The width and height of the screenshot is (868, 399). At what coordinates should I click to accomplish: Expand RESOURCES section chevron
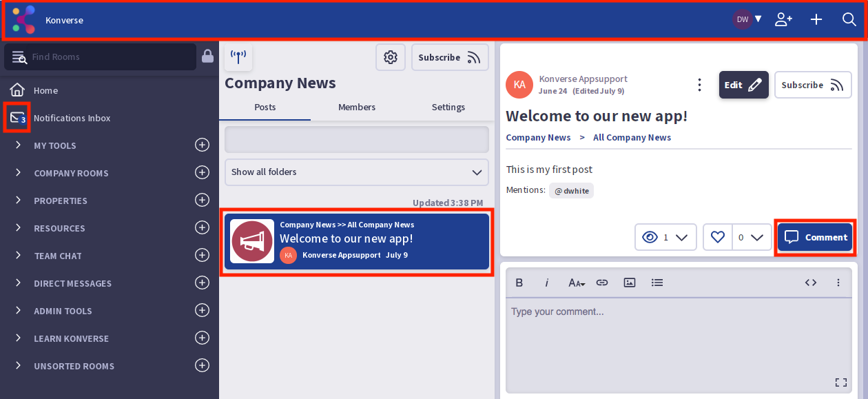[x=18, y=227]
